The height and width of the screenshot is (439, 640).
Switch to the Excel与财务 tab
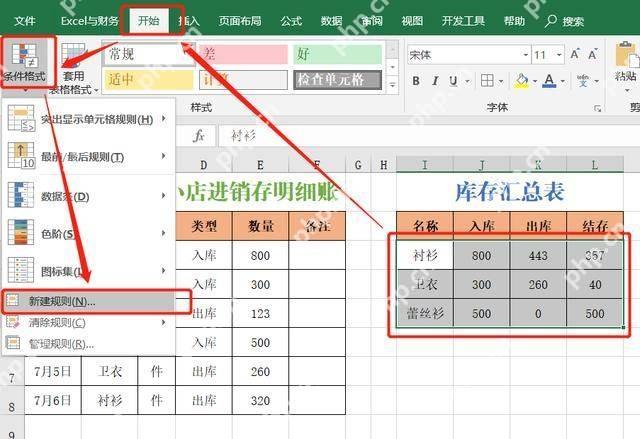pos(89,21)
